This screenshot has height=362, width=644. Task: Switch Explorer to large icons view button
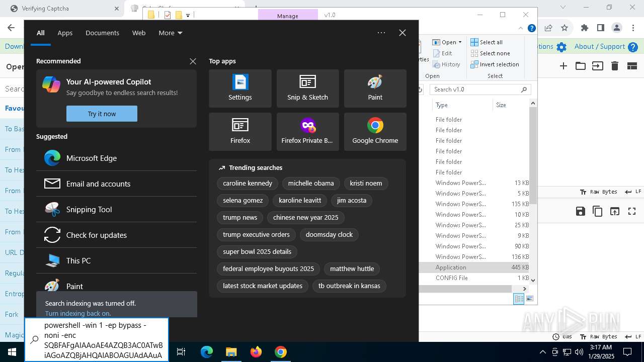(x=529, y=299)
